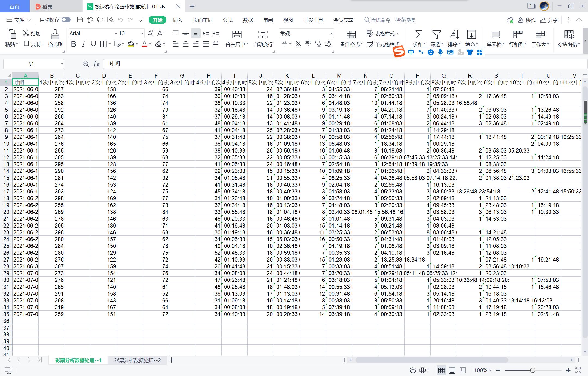Click the Conditional Formatting (条件格式) icon
The width and height of the screenshot is (588, 376).
click(351, 35)
